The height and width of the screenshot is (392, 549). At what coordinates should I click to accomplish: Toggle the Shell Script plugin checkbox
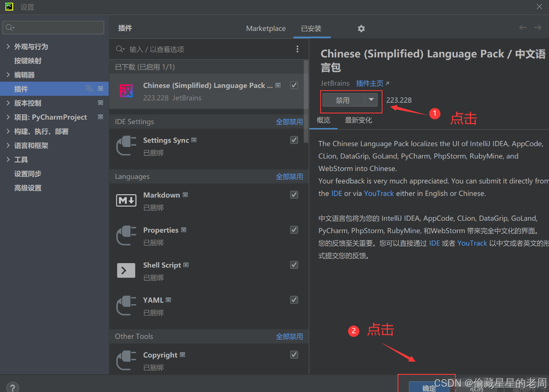tap(294, 265)
